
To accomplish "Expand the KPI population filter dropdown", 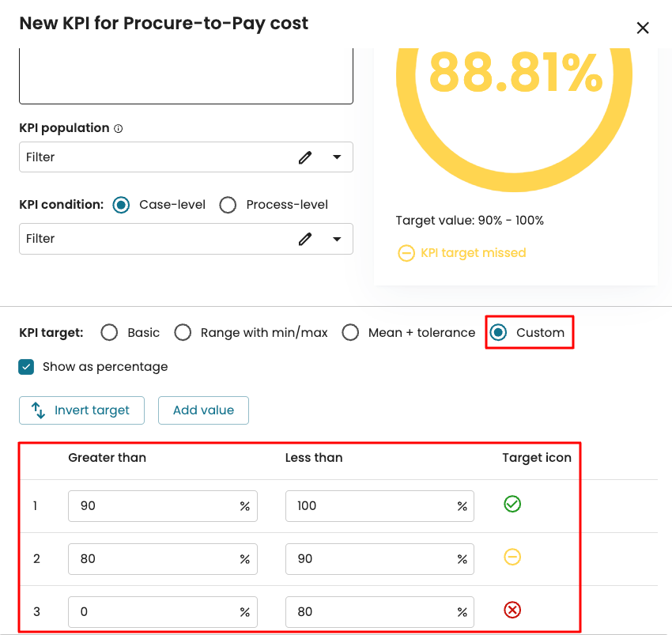I will 337,157.
